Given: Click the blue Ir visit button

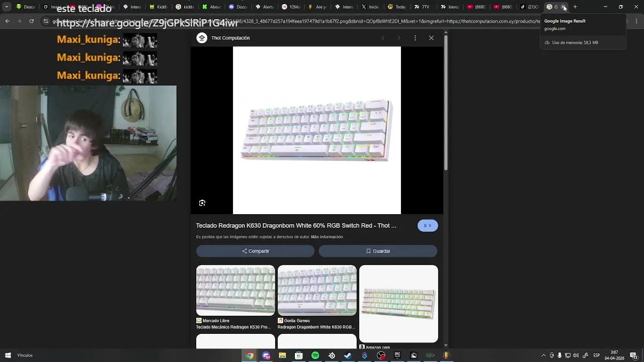Looking at the screenshot, I should point(428,226).
